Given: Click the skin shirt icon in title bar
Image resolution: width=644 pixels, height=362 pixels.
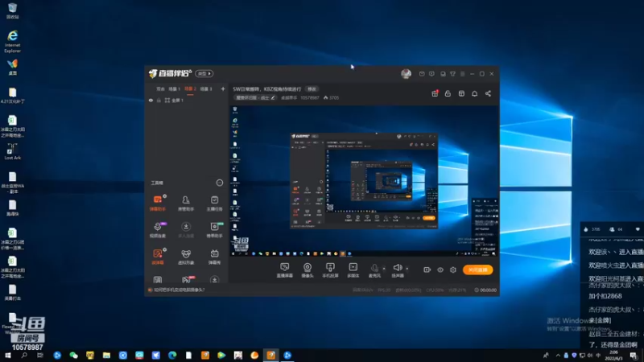Looking at the screenshot, I should click(452, 74).
